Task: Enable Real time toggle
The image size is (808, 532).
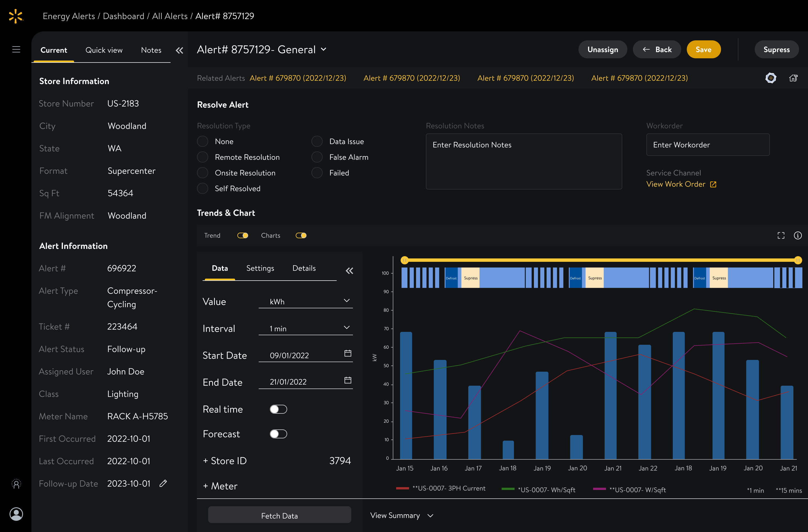Action: [278, 409]
